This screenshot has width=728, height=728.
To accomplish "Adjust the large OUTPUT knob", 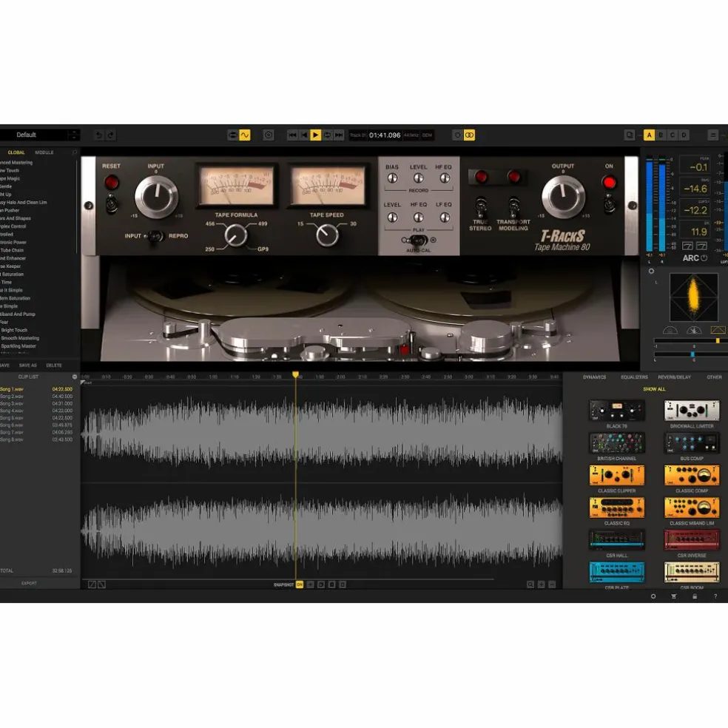I will (563, 197).
